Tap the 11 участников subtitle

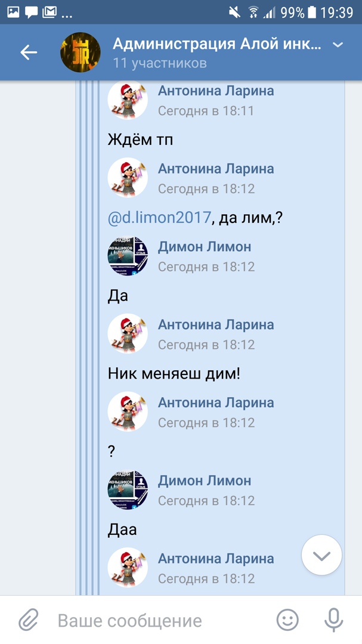click(160, 63)
